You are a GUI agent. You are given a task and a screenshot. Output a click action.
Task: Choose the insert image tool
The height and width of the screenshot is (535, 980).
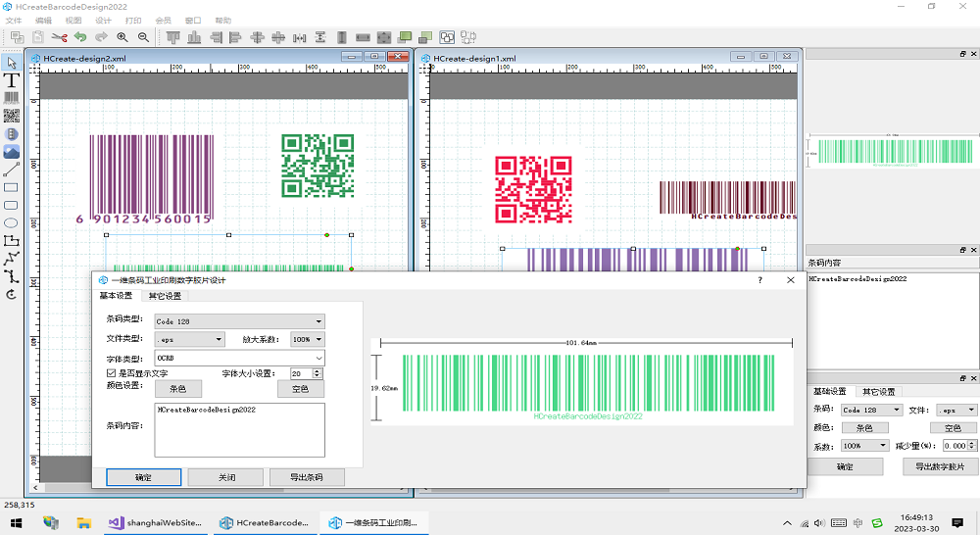(x=12, y=152)
